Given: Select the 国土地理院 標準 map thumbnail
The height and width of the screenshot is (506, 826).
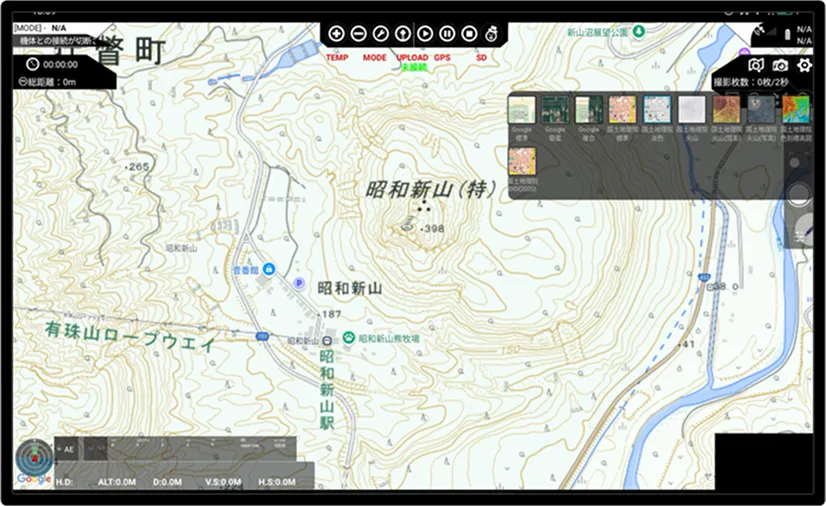Looking at the screenshot, I should tap(623, 110).
